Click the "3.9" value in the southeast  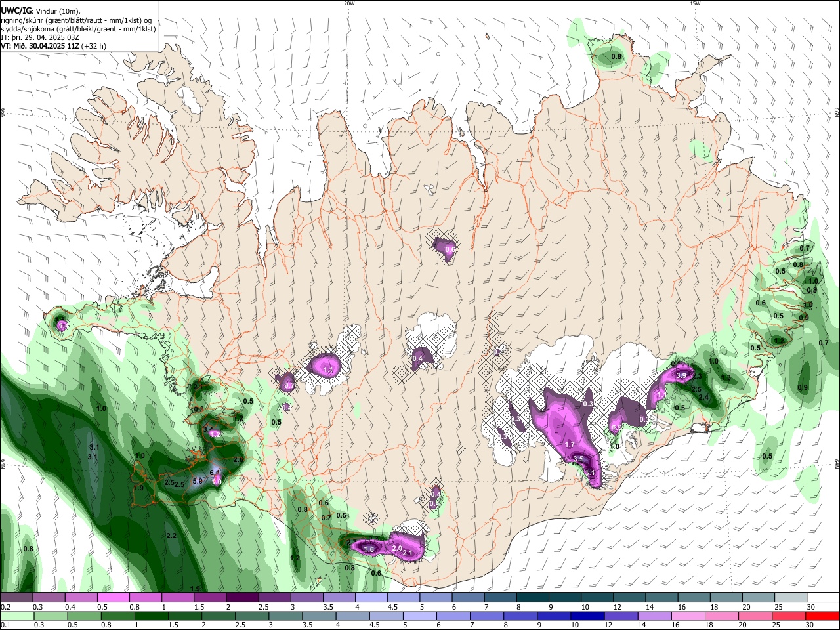pyautogui.click(x=681, y=375)
